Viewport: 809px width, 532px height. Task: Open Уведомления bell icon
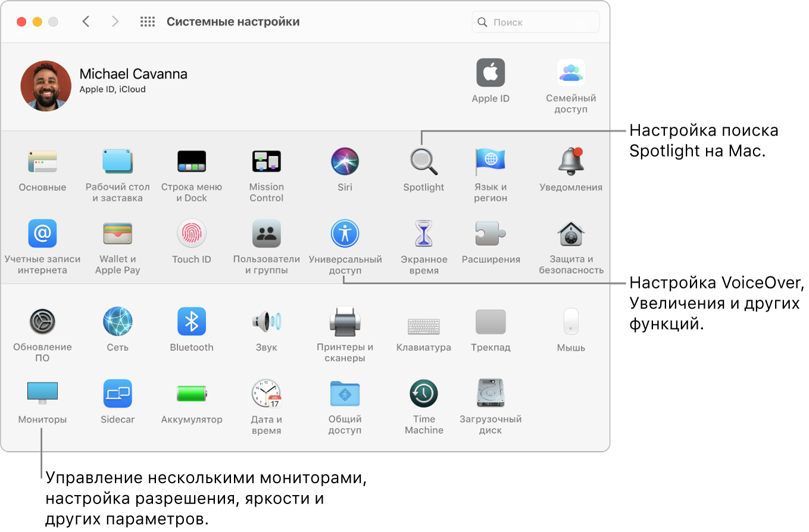(571, 161)
